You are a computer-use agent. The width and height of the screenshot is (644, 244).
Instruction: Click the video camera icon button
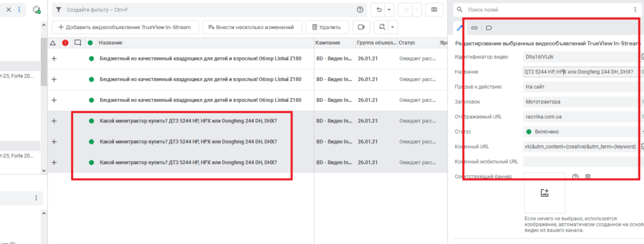click(x=362, y=27)
